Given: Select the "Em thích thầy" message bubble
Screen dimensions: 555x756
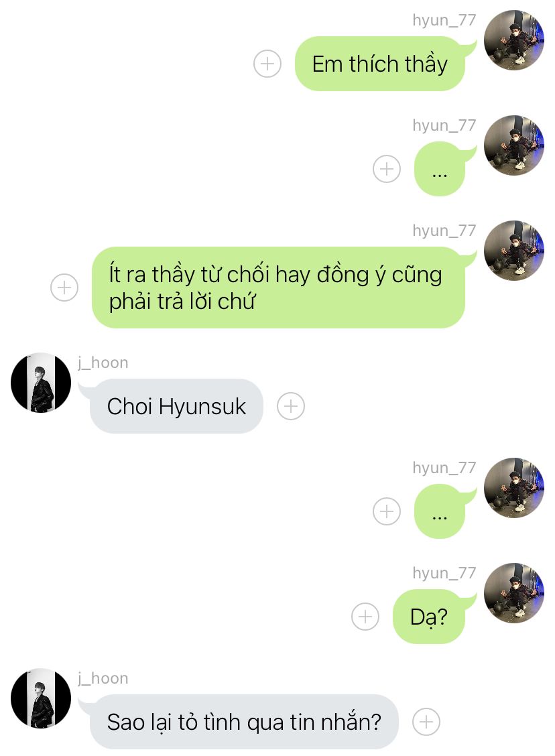Looking at the screenshot, I should [381, 64].
